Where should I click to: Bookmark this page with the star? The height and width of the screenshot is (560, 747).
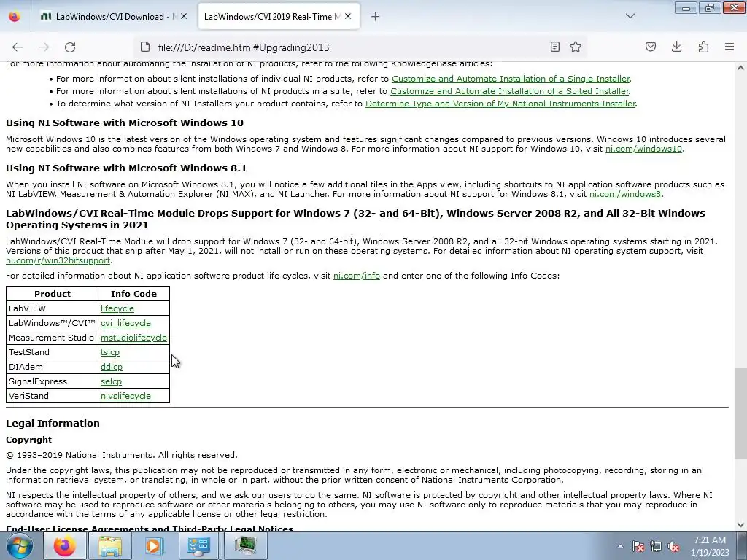click(x=576, y=47)
